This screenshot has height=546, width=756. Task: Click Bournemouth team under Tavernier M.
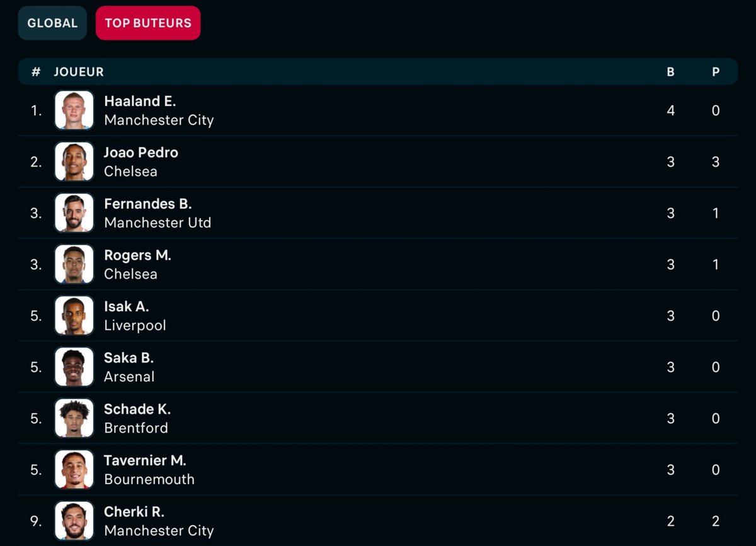(x=149, y=480)
